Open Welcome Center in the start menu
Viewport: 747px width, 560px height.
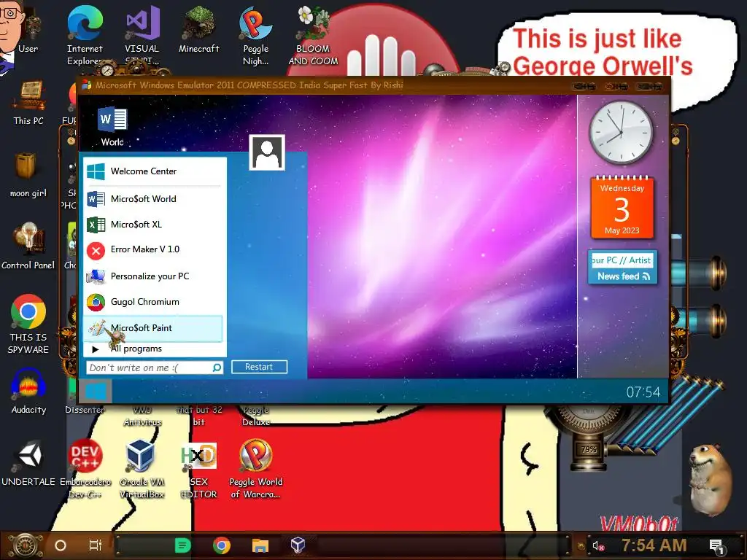pyautogui.click(x=152, y=171)
